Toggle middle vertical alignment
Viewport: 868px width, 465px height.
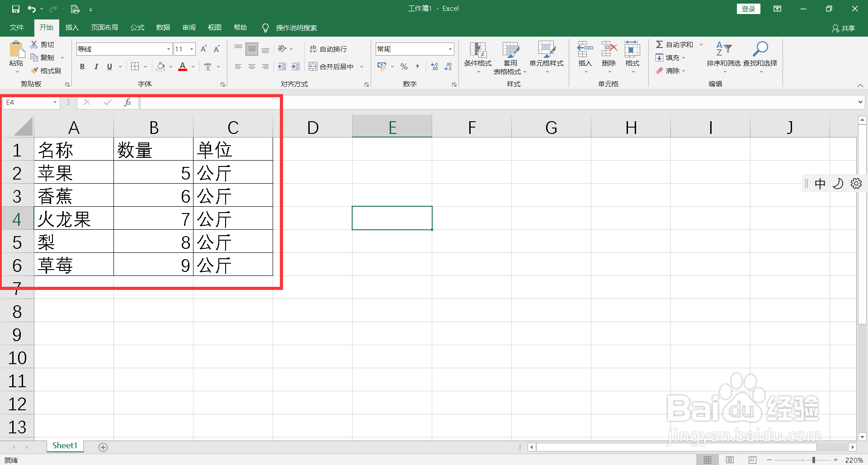pyautogui.click(x=252, y=49)
